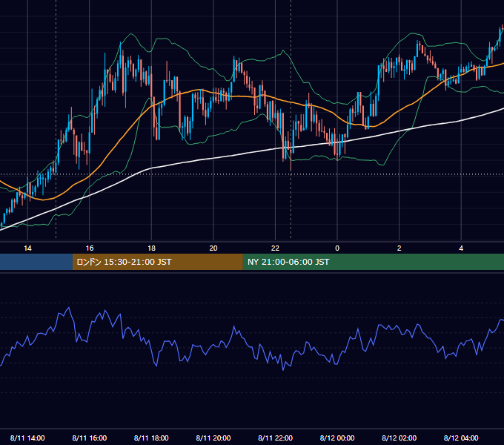The height and width of the screenshot is (445, 504).
Task: Click the "8/11 18:00" date label
Action: point(151,438)
